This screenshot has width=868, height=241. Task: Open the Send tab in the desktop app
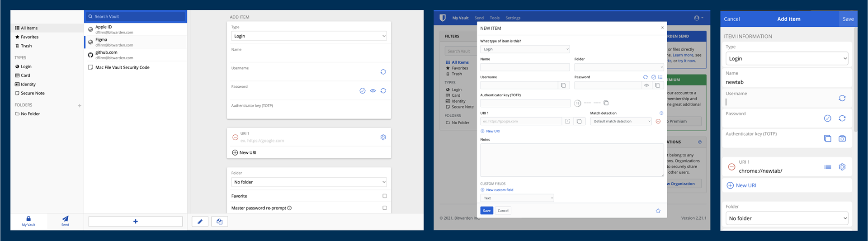coord(65,221)
